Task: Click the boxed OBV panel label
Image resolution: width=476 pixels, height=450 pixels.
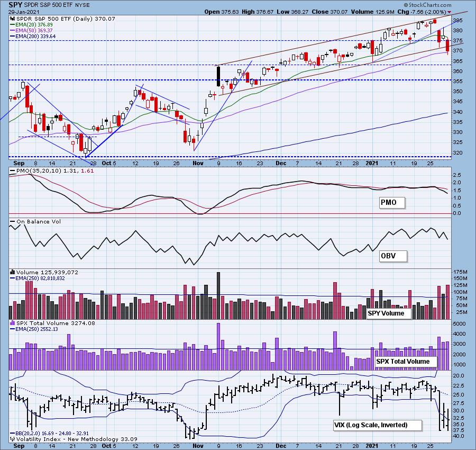Action: pyautogui.click(x=393, y=256)
